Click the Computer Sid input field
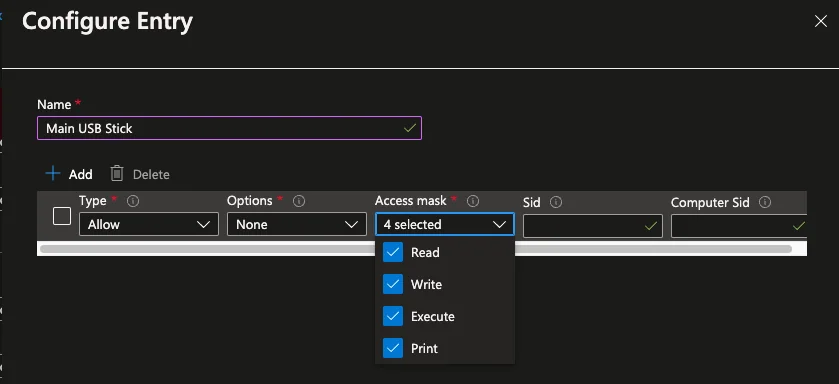The width and height of the screenshot is (839, 384). pyautogui.click(x=738, y=226)
